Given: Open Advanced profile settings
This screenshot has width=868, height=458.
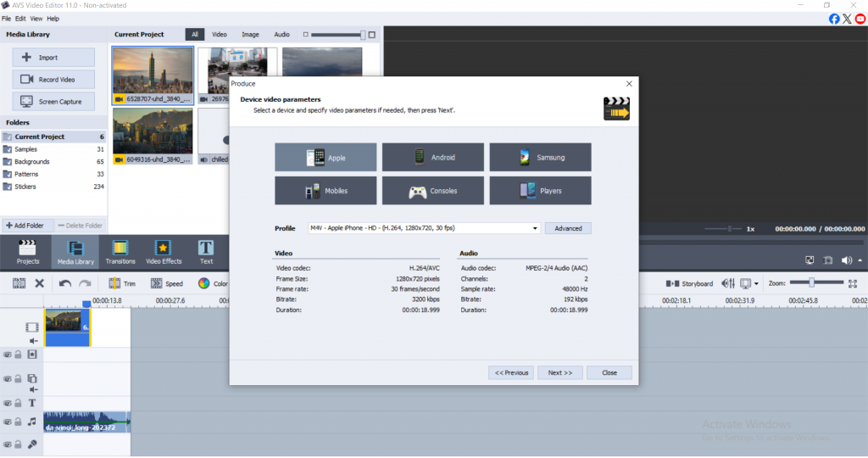Looking at the screenshot, I should [x=568, y=228].
